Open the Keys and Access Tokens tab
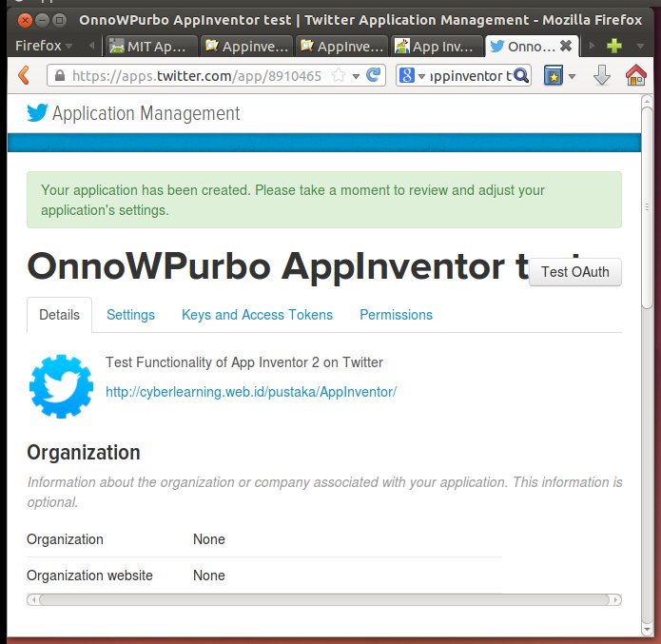 (257, 315)
